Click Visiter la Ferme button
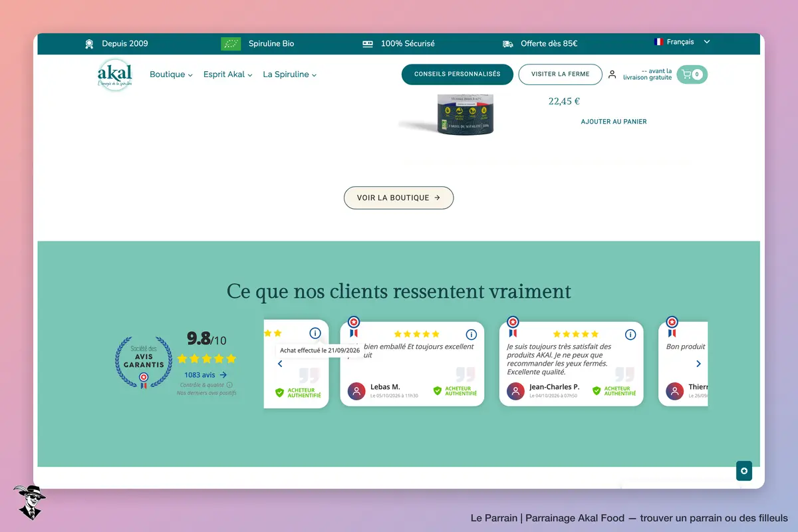This screenshot has height=532, width=798. click(x=561, y=74)
